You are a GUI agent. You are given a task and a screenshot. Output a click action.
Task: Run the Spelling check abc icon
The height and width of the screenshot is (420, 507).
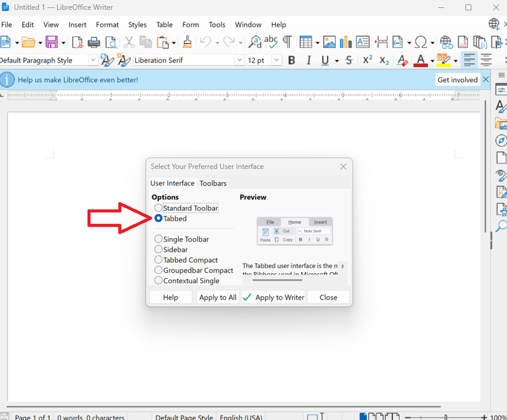270,42
